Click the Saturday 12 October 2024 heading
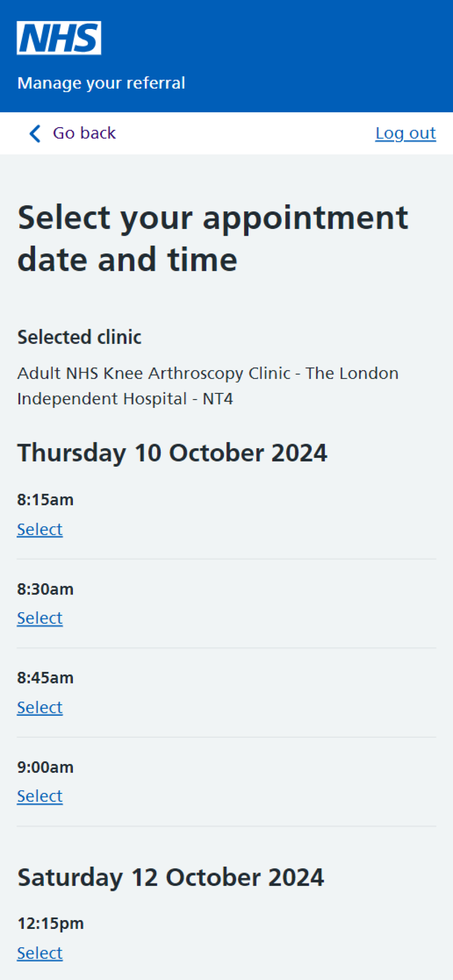This screenshot has height=980, width=453. pos(171,877)
